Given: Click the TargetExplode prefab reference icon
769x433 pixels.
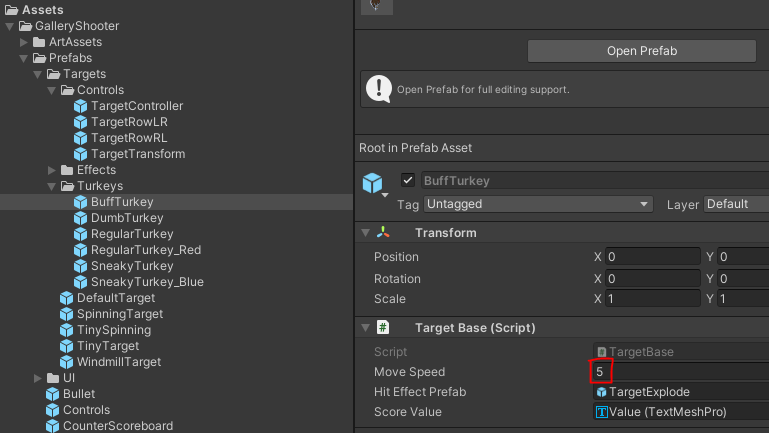Looking at the screenshot, I should point(602,392).
